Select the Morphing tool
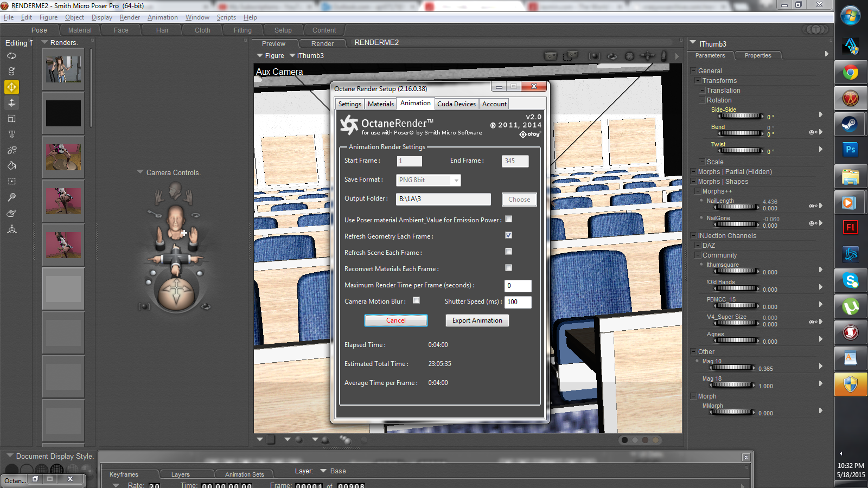Screen dimensions: 868x488 (11, 213)
